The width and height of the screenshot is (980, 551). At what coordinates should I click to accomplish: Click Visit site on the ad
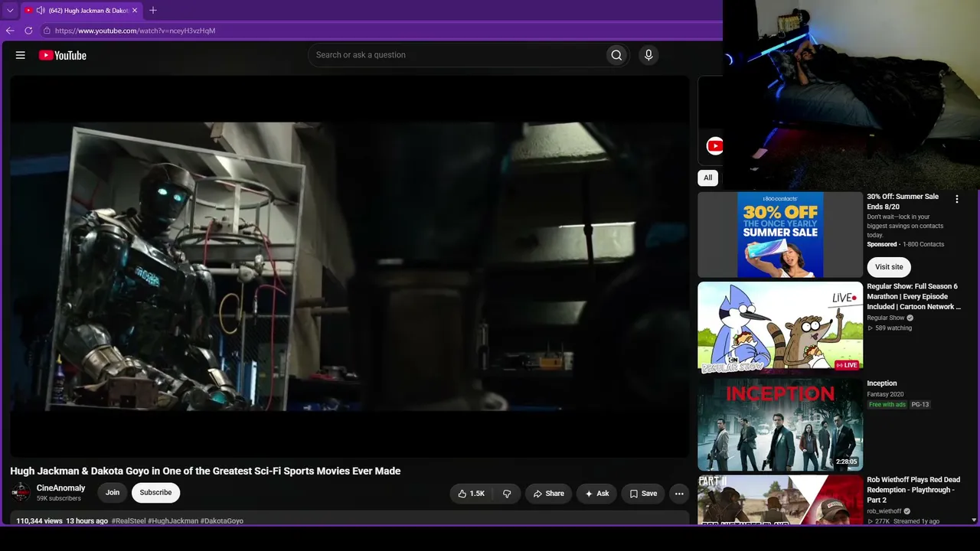tap(889, 267)
